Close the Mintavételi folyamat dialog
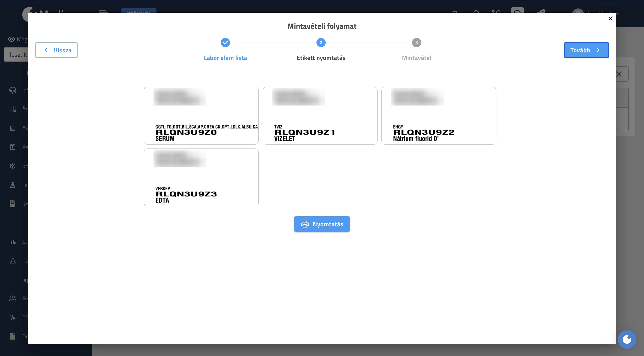The height and width of the screenshot is (356, 644). (610, 19)
